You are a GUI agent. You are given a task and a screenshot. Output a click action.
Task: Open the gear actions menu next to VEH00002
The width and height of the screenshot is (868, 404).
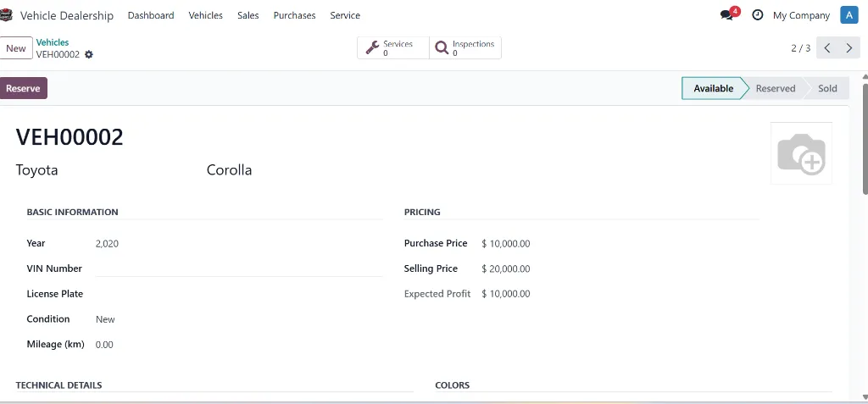coord(88,54)
